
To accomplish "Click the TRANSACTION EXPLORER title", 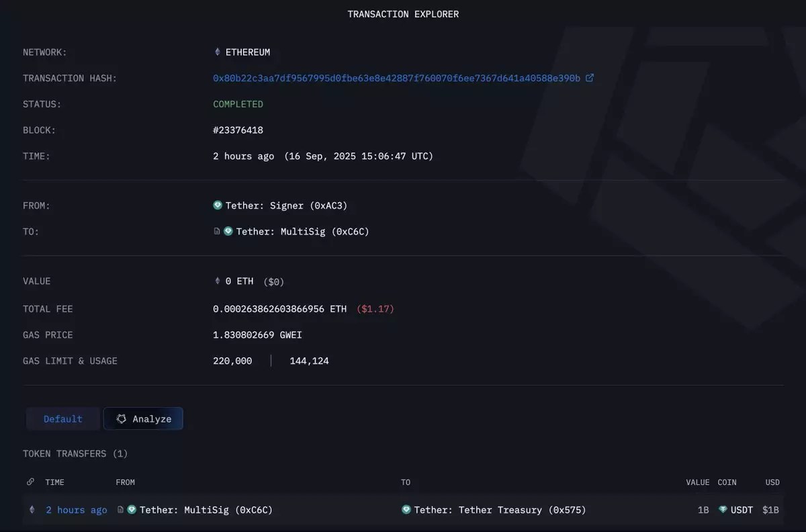I will (403, 14).
